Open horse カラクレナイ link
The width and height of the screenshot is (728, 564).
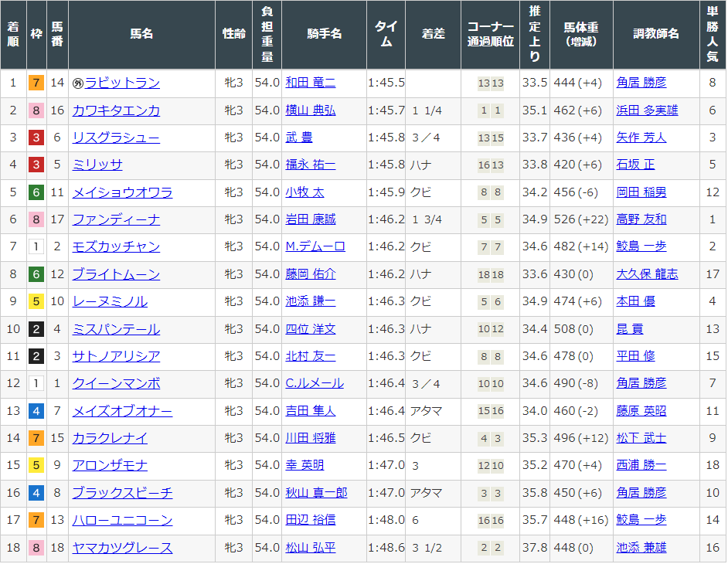(110, 438)
